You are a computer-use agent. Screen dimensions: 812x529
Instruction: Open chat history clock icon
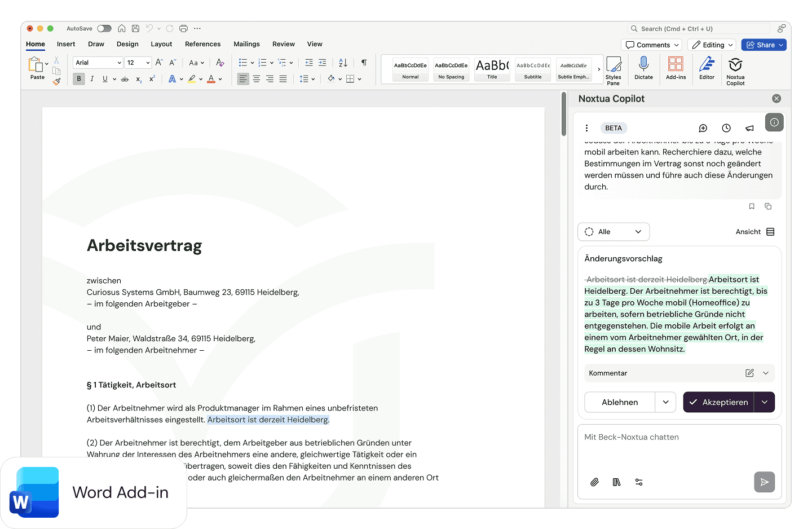click(x=726, y=128)
